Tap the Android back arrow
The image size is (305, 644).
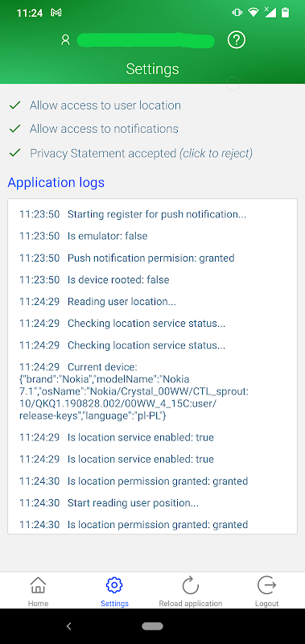coord(69,626)
